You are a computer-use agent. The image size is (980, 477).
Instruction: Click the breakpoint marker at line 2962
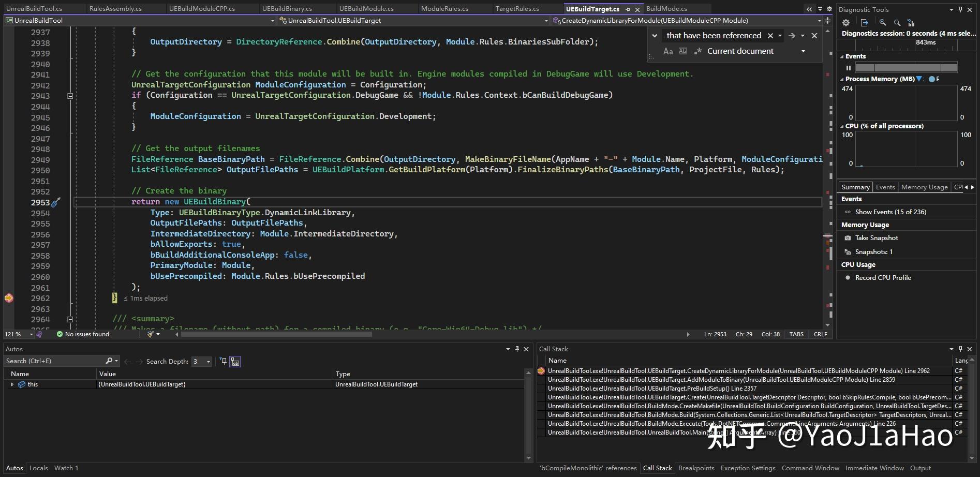pos(9,298)
